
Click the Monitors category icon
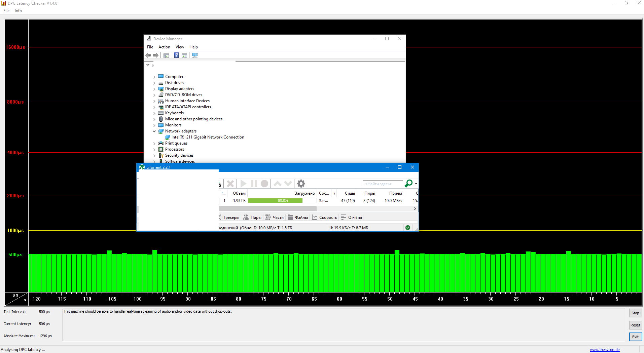tap(161, 125)
